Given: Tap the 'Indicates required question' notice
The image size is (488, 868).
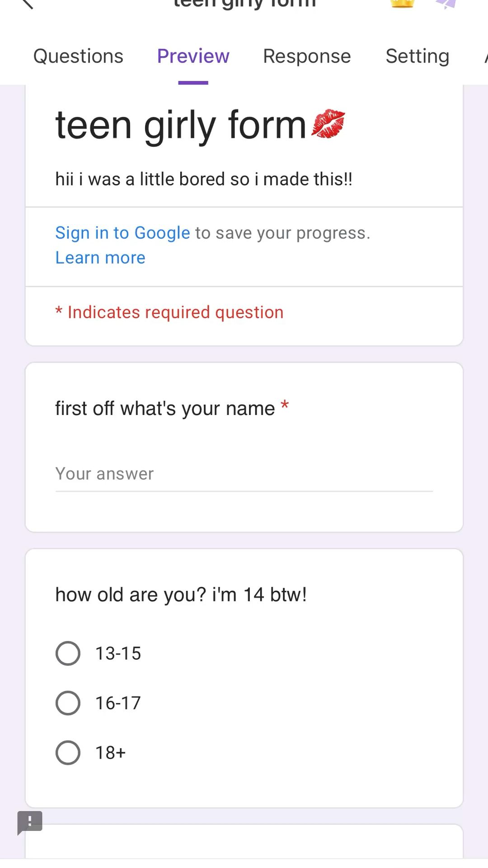Looking at the screenshot, I should (x=175, y=312).
